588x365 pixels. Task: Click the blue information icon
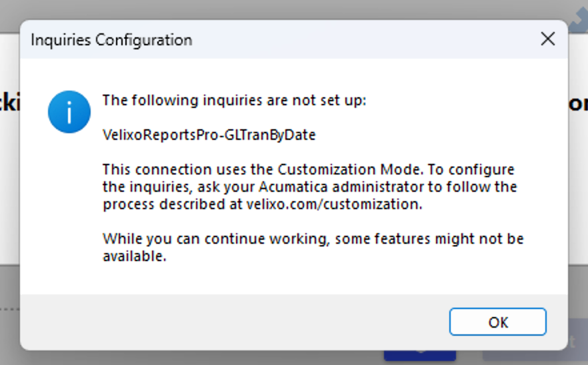69,112
